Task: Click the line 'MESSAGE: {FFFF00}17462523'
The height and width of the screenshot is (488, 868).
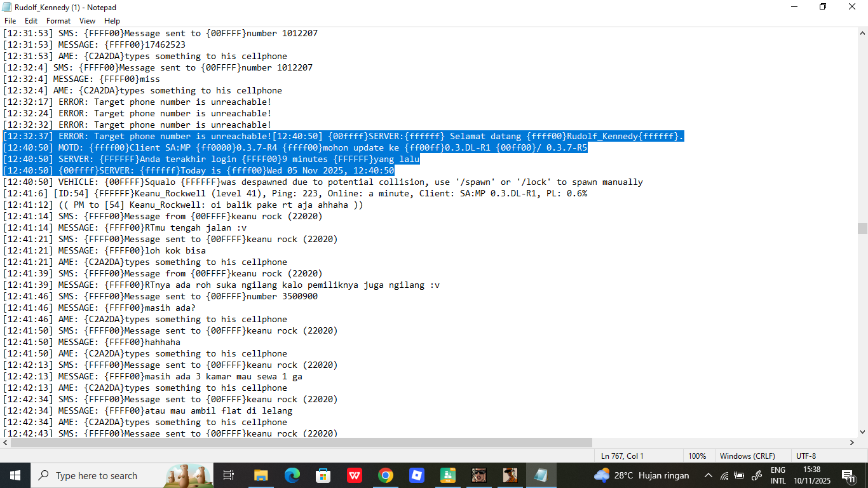Action: tap(94, 44)
